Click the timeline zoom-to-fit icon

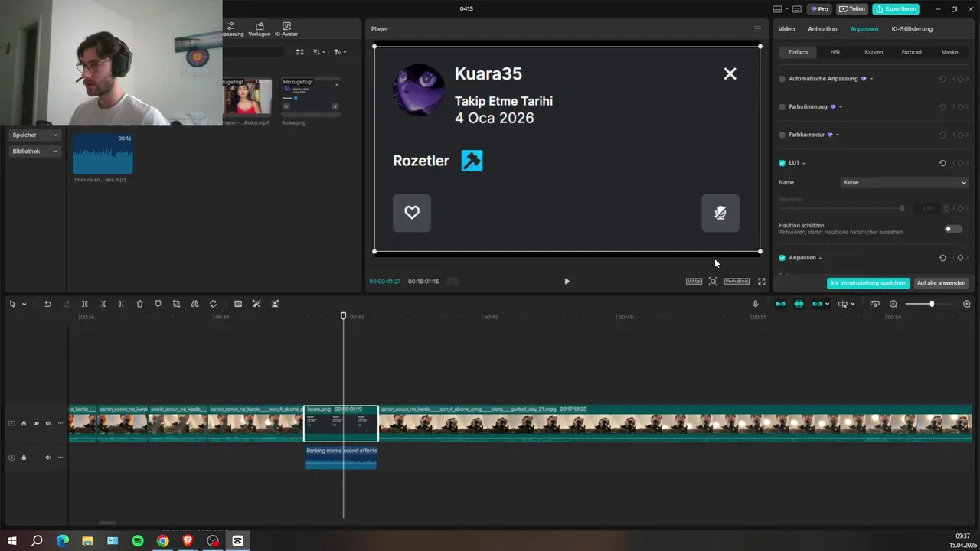coord(874,304)
